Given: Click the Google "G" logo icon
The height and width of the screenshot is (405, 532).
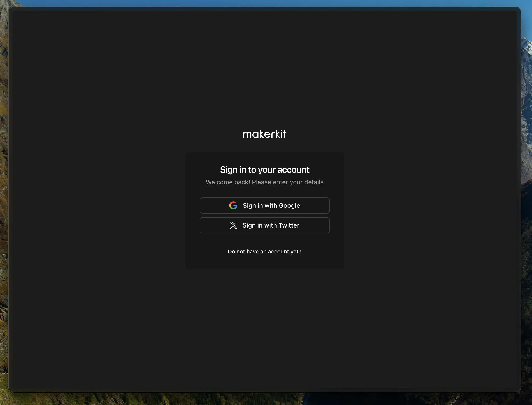Looking at the screenshot, I should pyautogui.click(x=233, y=205).
